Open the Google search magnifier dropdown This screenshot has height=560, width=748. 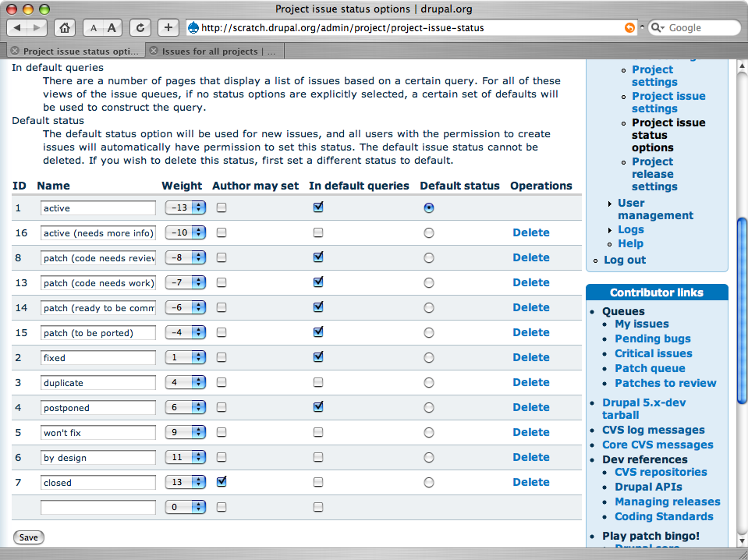coord(658,27)
